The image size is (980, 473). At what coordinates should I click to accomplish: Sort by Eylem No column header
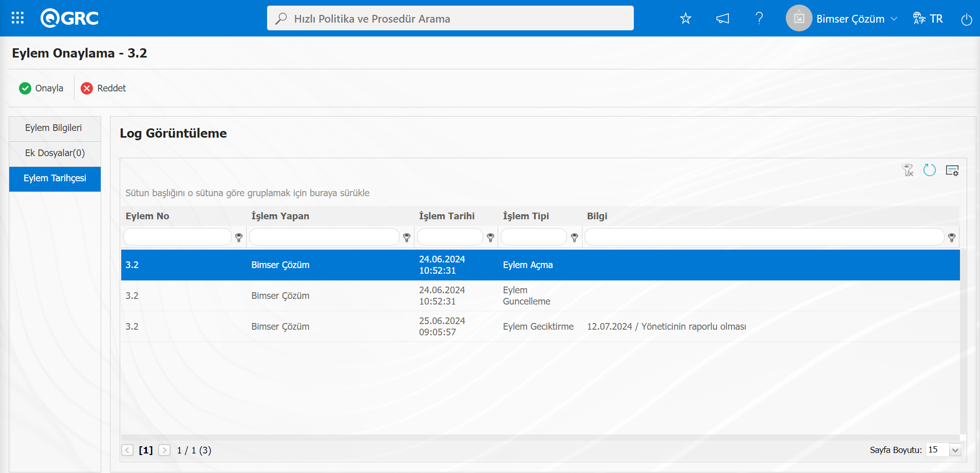[x=147, y=216]
